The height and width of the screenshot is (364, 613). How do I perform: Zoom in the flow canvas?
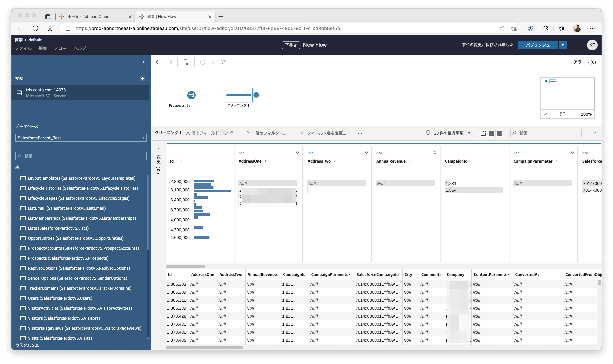coord(576,114)
